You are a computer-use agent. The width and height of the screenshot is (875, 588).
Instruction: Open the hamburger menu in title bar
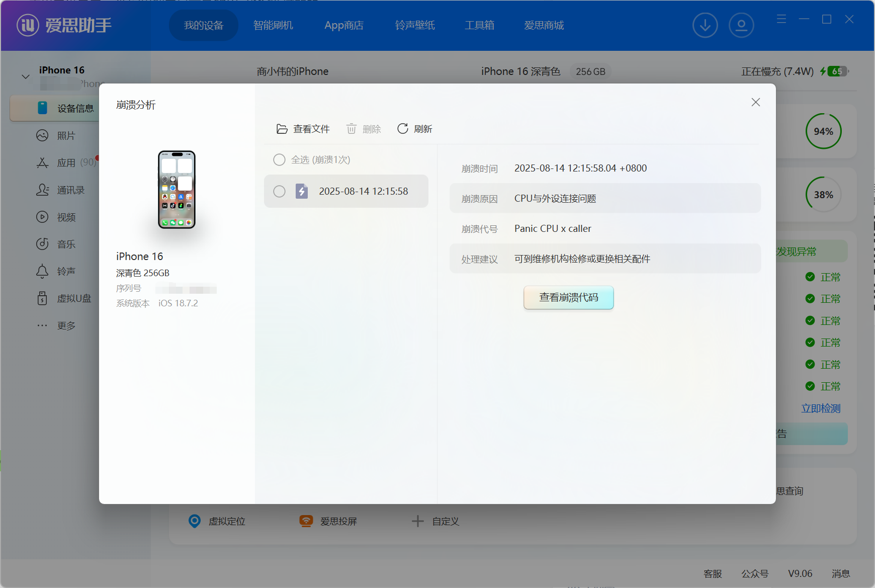pos(781,19)
